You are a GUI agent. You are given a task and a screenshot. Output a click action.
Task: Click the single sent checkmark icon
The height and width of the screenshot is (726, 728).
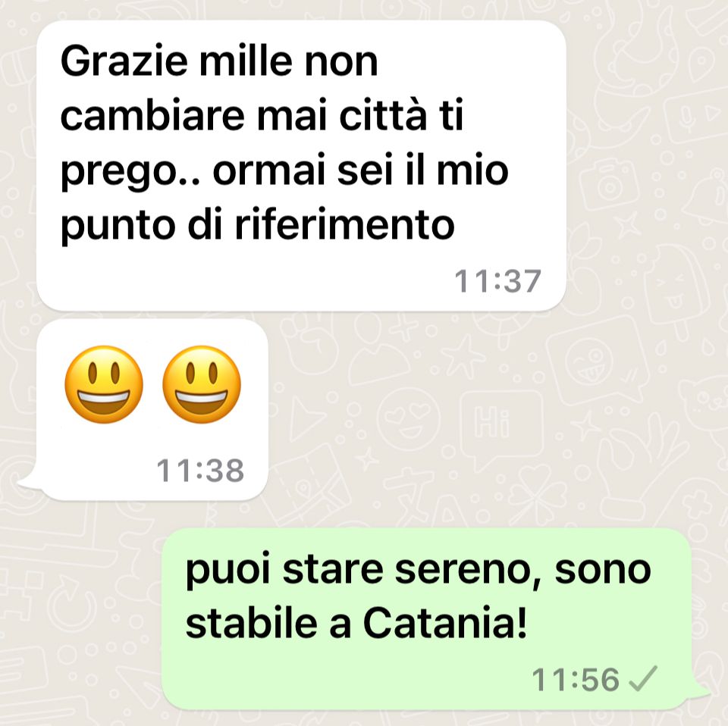642,678
